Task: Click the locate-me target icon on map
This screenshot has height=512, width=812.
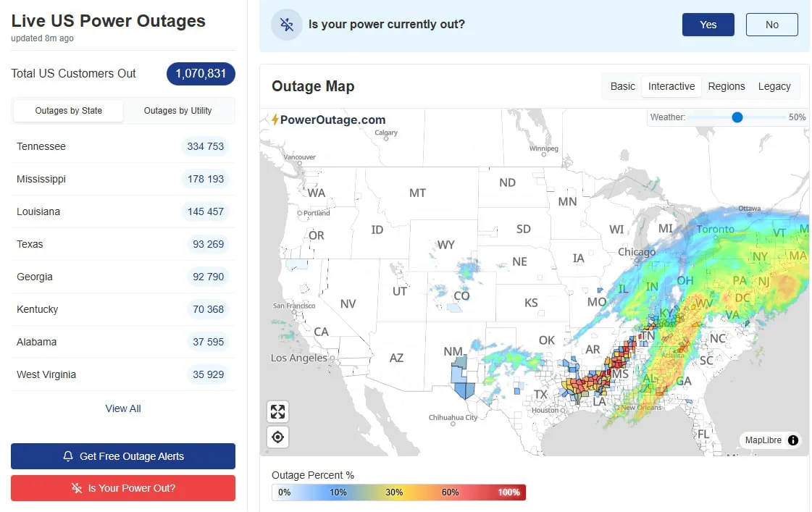Action: 277,437
